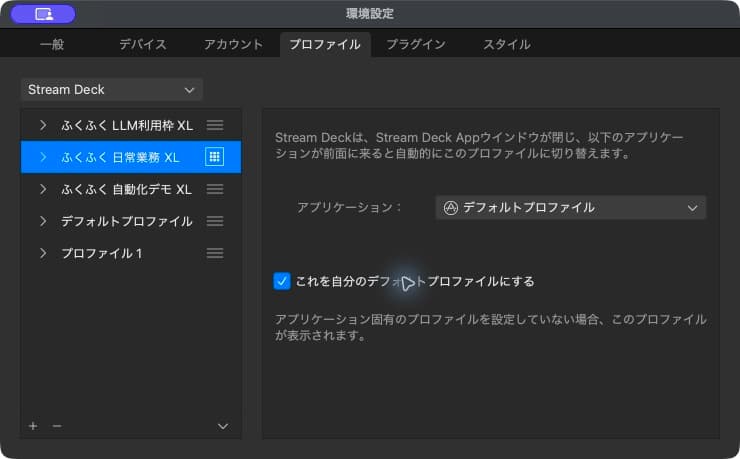Click the grid icon on ふくふく 日常業務 XL
Viewport: 740px width, 459px height.
(214, 157)
